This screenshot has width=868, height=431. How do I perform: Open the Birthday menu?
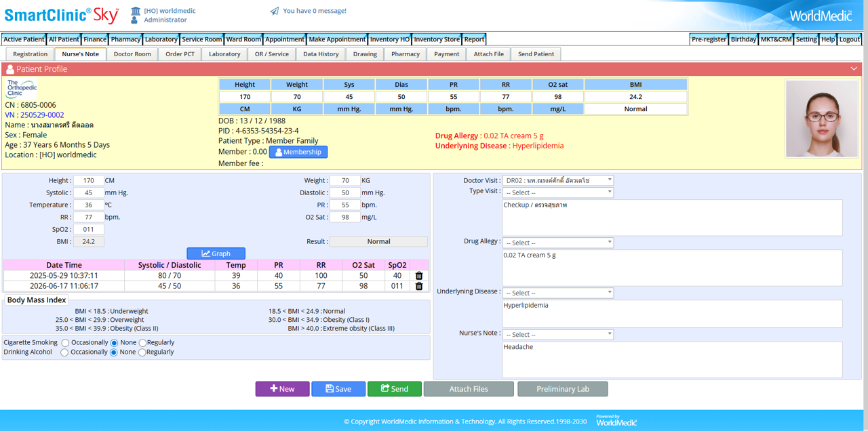point(743,39)
